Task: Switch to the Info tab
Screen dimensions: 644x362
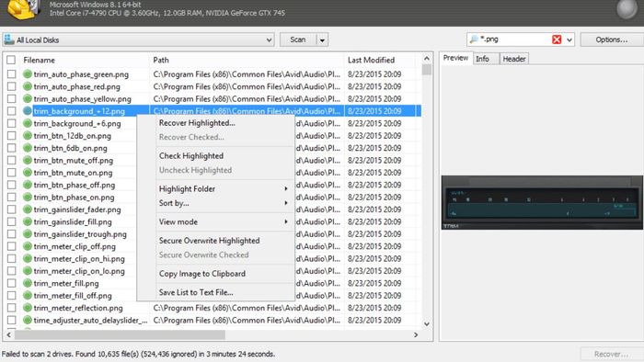Action: coord(486,59)
